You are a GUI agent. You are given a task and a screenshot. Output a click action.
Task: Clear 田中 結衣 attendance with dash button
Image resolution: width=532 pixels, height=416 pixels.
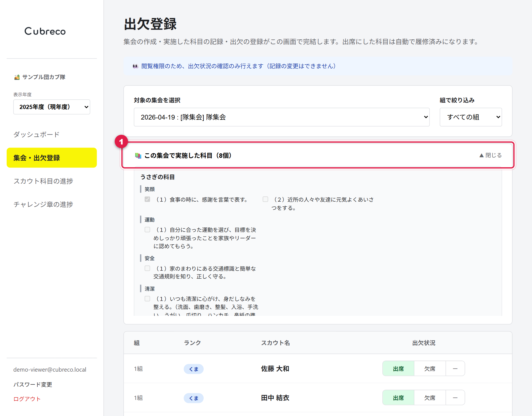pos(455,398)
